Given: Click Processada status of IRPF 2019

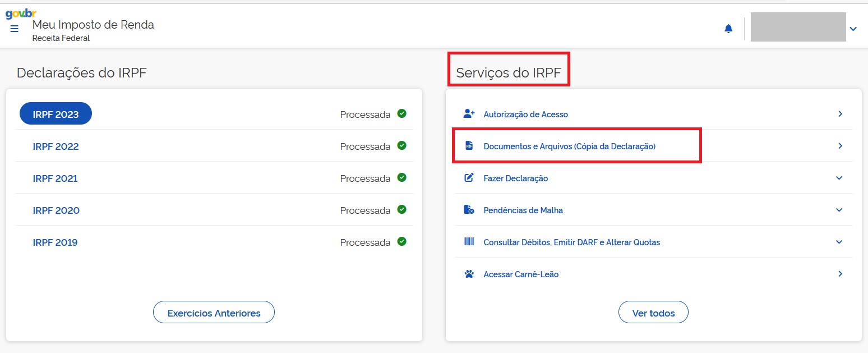Looking at the screenshot, I should (365, 242).
